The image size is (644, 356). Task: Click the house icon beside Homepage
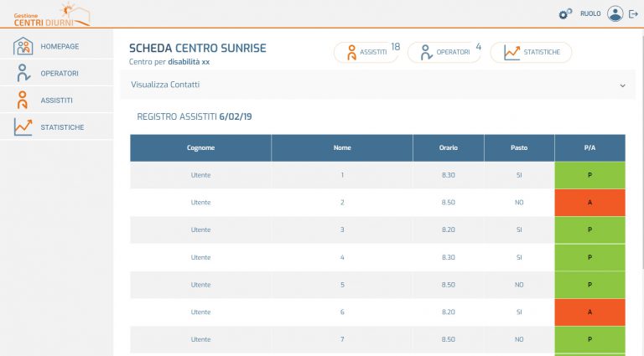tap(23, 46)
